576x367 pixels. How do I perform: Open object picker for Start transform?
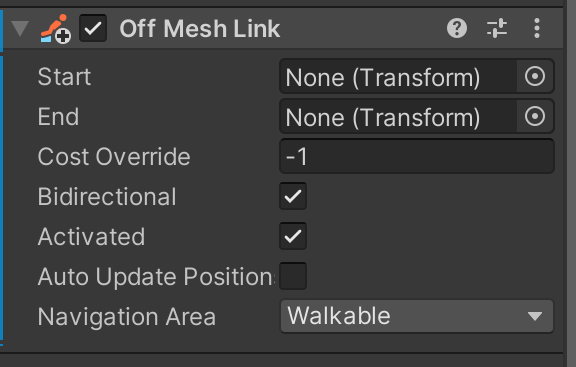(x=535, y=77)
